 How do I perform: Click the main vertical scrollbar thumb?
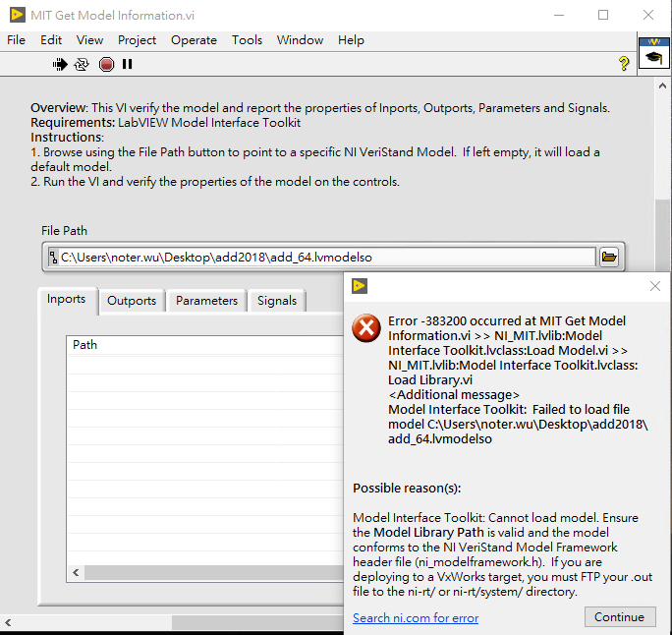pos(662,235)
